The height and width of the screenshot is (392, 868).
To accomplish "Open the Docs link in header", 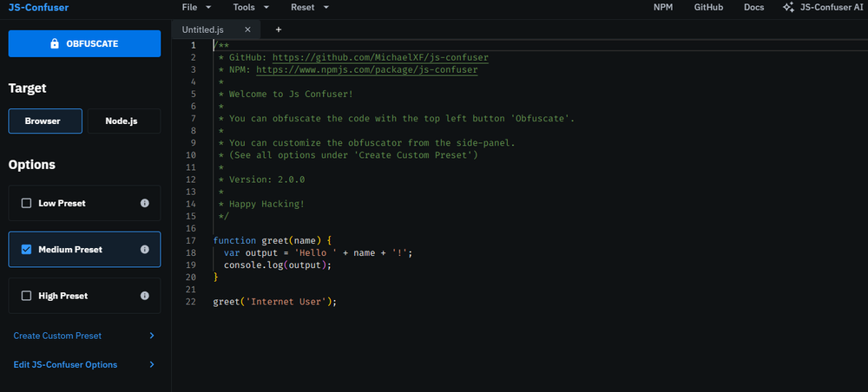I will pos(754,7).
